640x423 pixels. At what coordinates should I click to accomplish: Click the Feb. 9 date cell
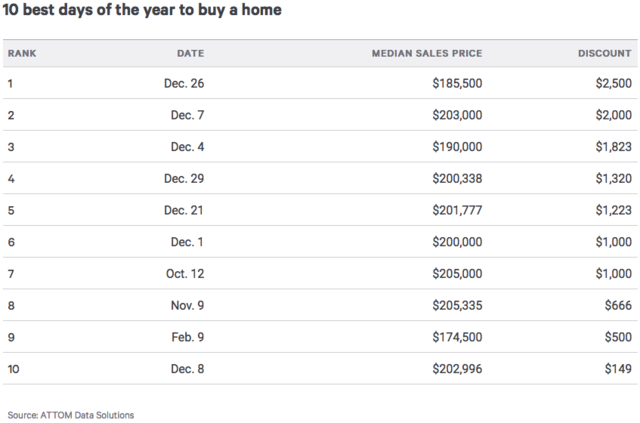point(188,338)
